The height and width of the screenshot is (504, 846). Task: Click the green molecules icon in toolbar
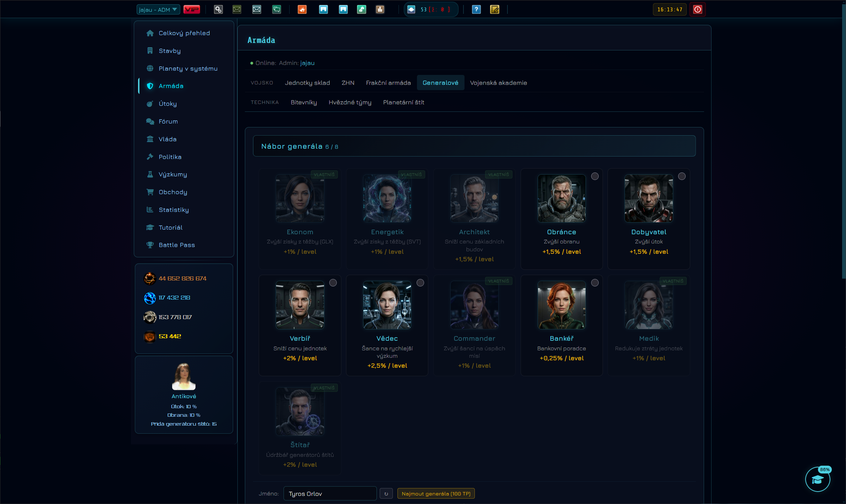362,10
